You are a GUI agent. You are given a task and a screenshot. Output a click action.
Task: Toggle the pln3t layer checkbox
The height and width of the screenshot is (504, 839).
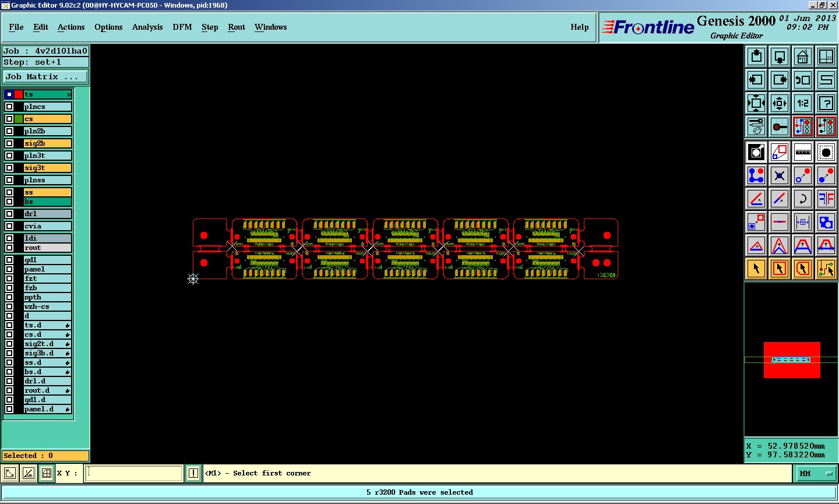pos(9,156)
